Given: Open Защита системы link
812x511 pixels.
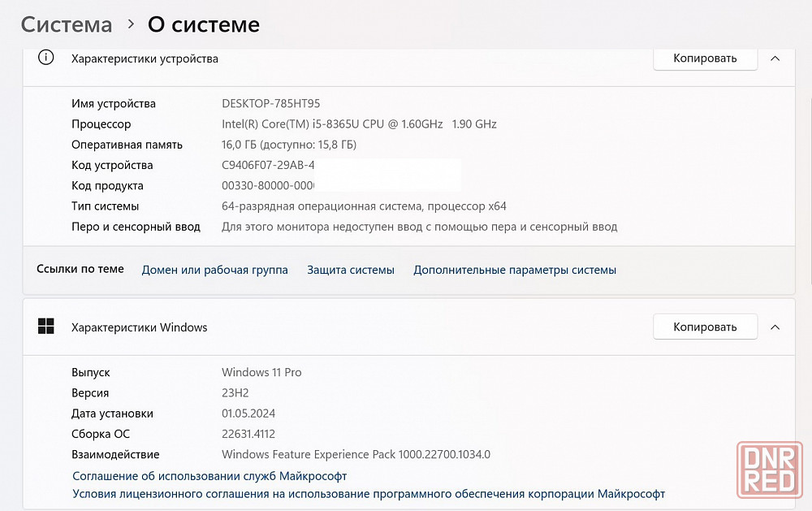Looking at the screenshot, I should point(351,270).
